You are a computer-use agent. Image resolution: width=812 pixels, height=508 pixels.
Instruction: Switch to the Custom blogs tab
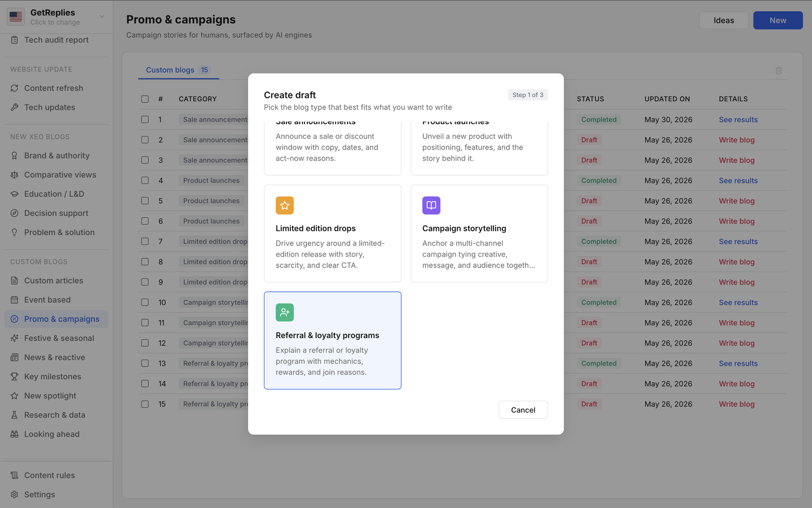coord(178,70)
